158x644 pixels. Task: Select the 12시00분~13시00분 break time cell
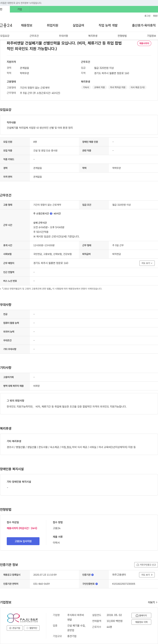tap(44, 245)
